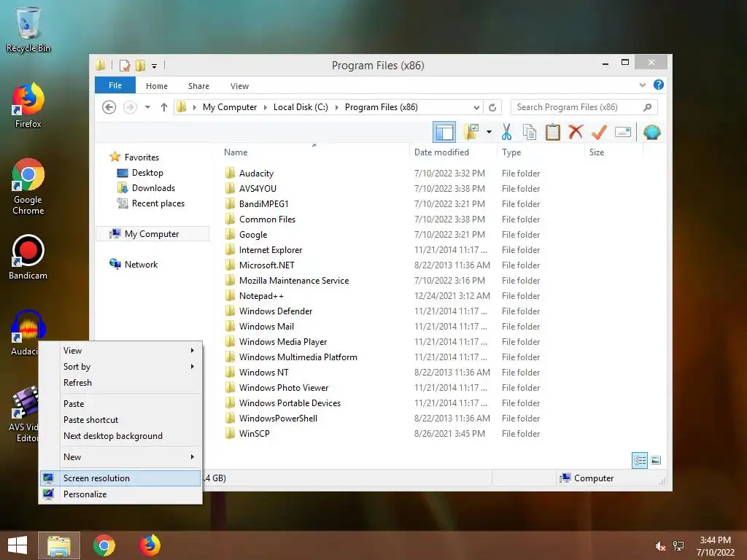The width and height of the screenshot is (747, 560).
Task: Switch to the View ribbon tab
Action: (239, 86)
